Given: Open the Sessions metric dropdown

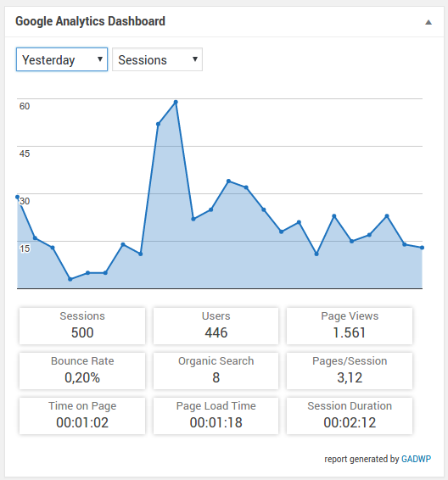Looking at the screenshot, I should pos(157,59).
